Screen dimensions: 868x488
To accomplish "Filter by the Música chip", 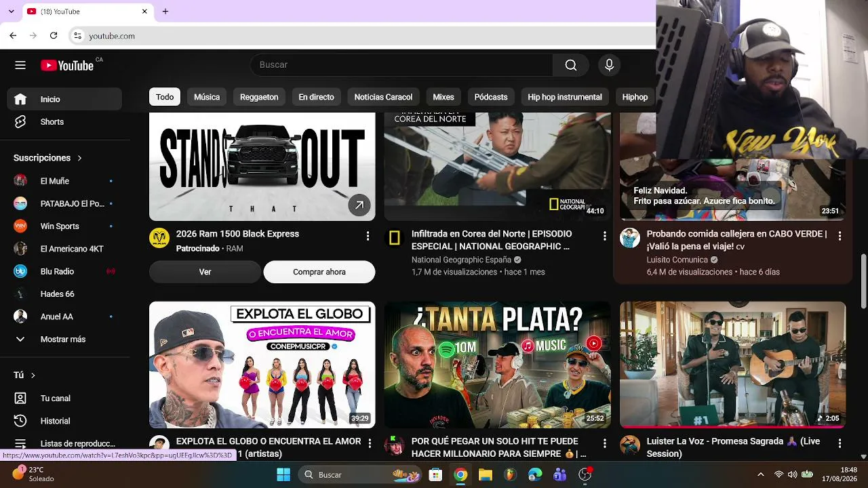I will pyautogui.click(x=207, y=97).
